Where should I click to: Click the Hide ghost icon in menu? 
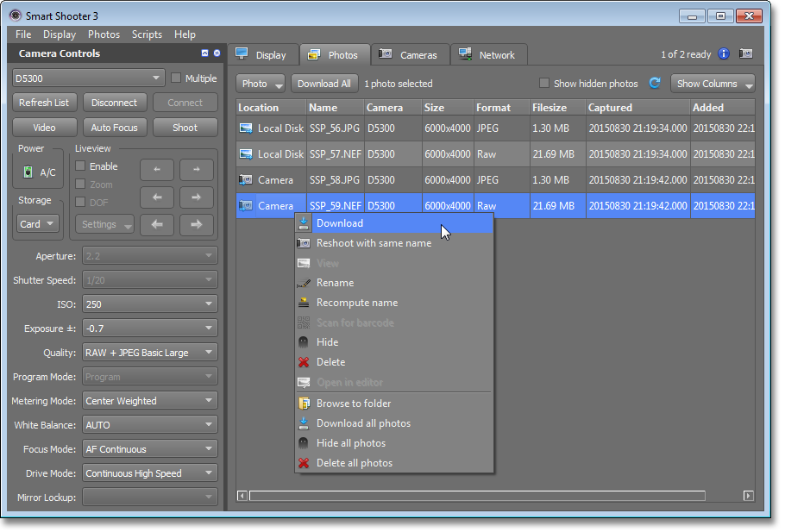click(304, 343)
